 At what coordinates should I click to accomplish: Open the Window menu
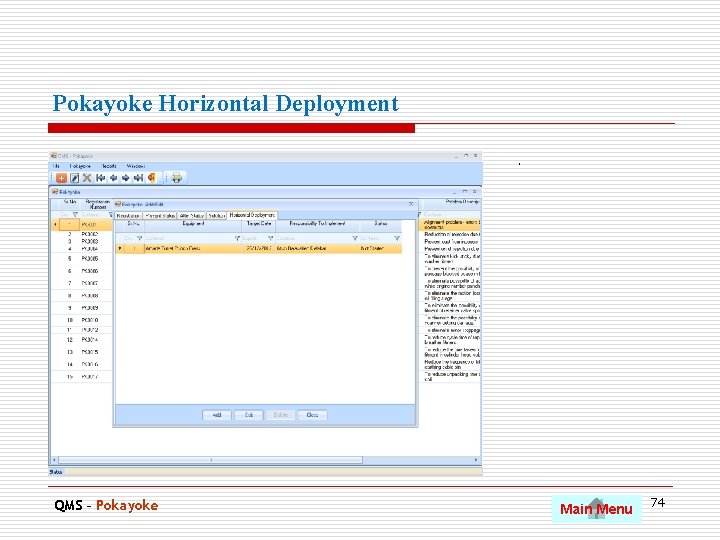136,166
